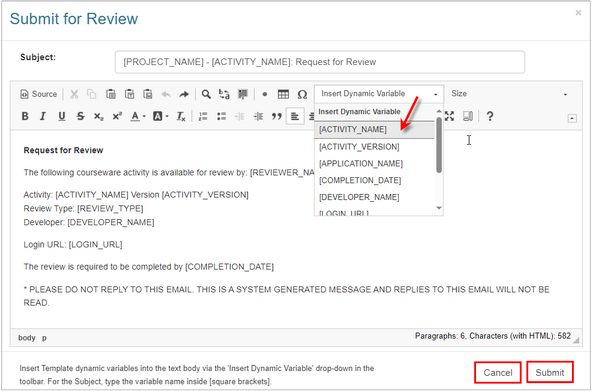Select [ACTIVITY_VERSION] from the variable list
Screen dimensions: 592x391
[x=374, y=146]
